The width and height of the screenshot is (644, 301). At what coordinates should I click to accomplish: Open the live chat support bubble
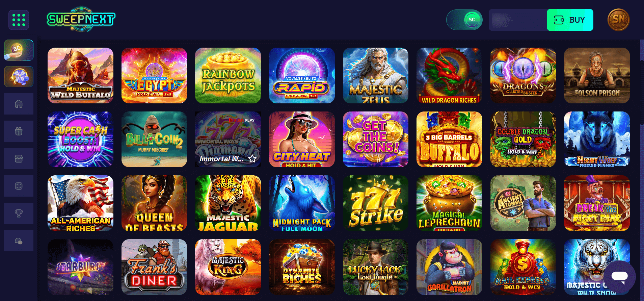click(x=619, y=277)
